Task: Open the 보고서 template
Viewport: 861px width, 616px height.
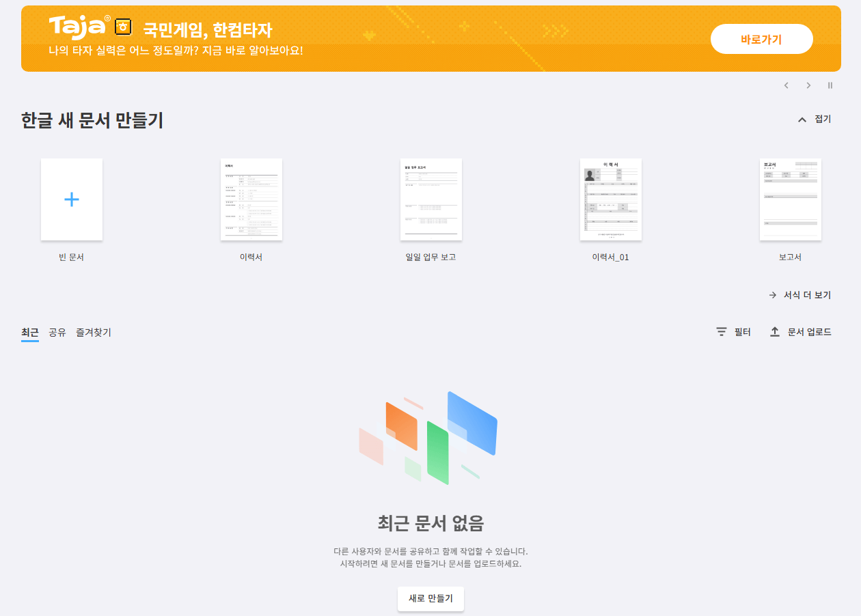Action: coord(790,199)
